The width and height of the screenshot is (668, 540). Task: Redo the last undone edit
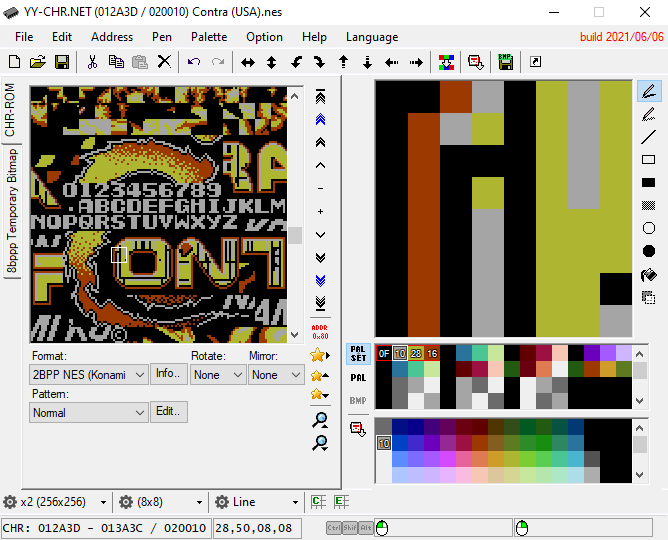pos(218,62)
